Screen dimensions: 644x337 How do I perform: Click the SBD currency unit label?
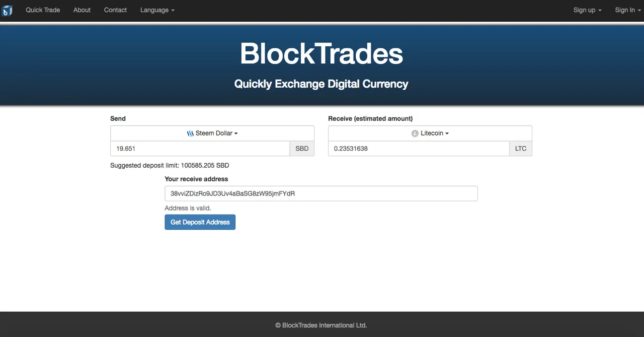pyautogui.click(x=302, y=149)
